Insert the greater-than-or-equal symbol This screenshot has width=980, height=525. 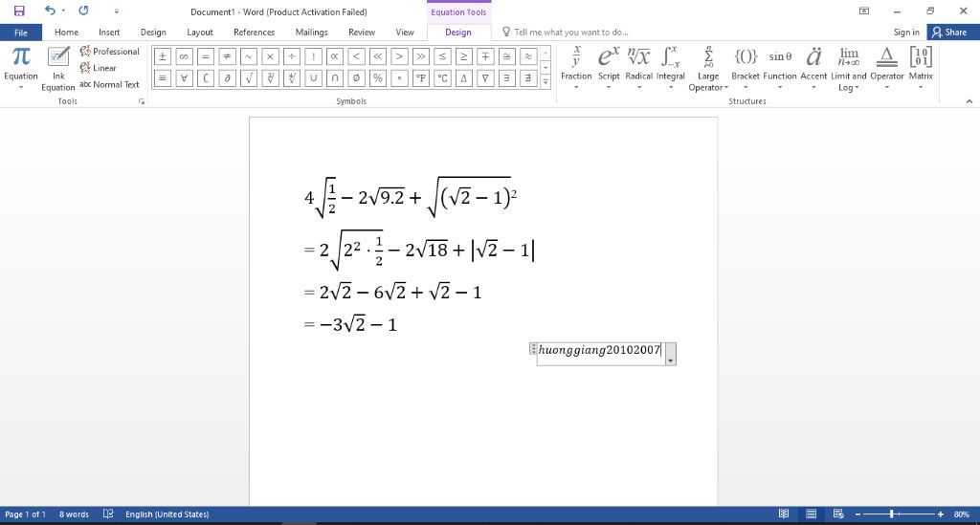click(464, 56)
